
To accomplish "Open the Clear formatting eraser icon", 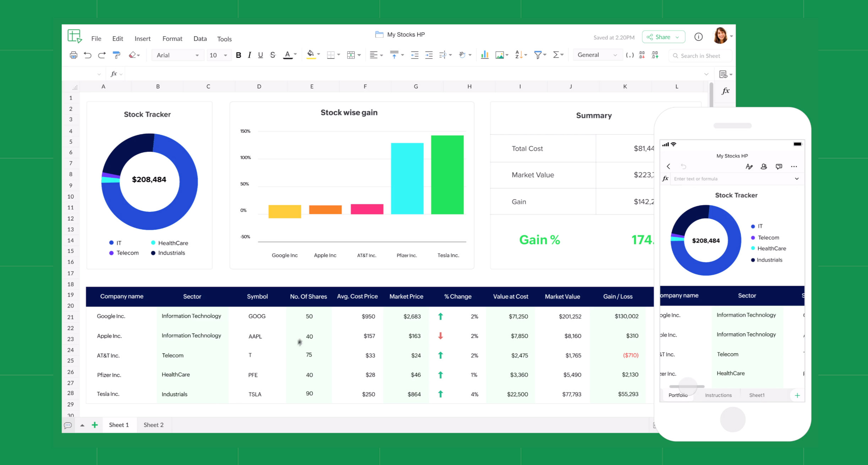I will coord(132,55).
